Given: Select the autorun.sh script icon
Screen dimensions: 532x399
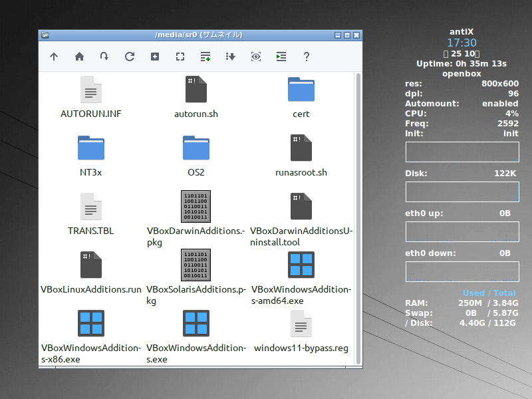Looking at the screenshot, I should pyautogui.click(x=196, y=90).
